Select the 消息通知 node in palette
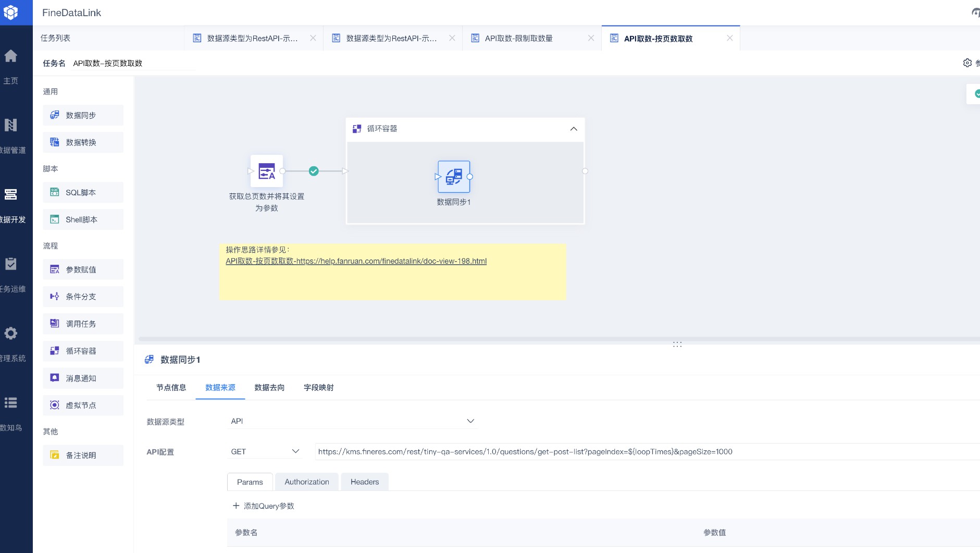 (x=83, y=378)
